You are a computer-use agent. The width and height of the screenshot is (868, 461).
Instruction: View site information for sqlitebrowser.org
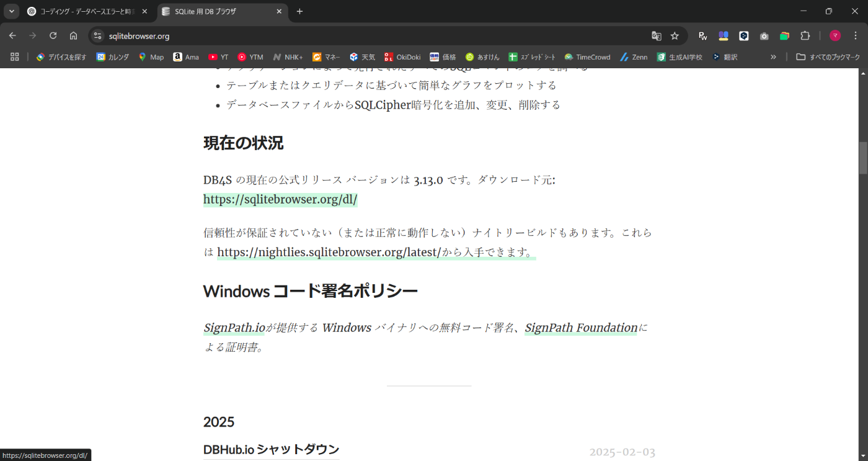pyautogui.click(x=97, y=36)
